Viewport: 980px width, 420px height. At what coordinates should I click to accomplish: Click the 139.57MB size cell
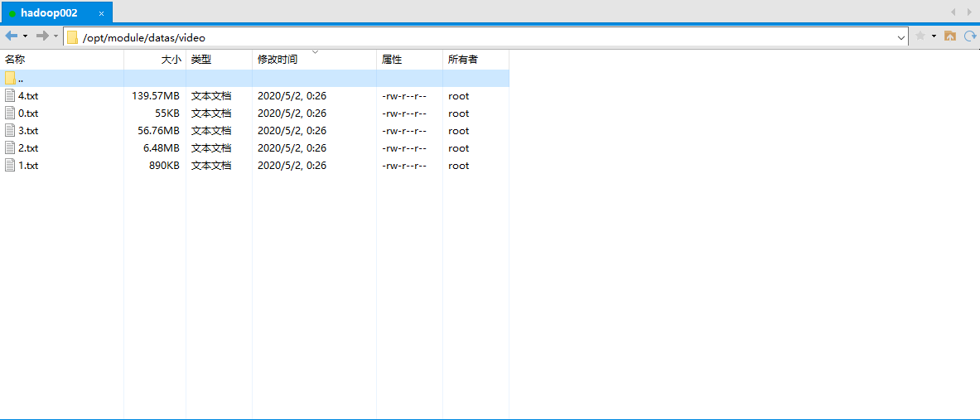tap(156, 96)
